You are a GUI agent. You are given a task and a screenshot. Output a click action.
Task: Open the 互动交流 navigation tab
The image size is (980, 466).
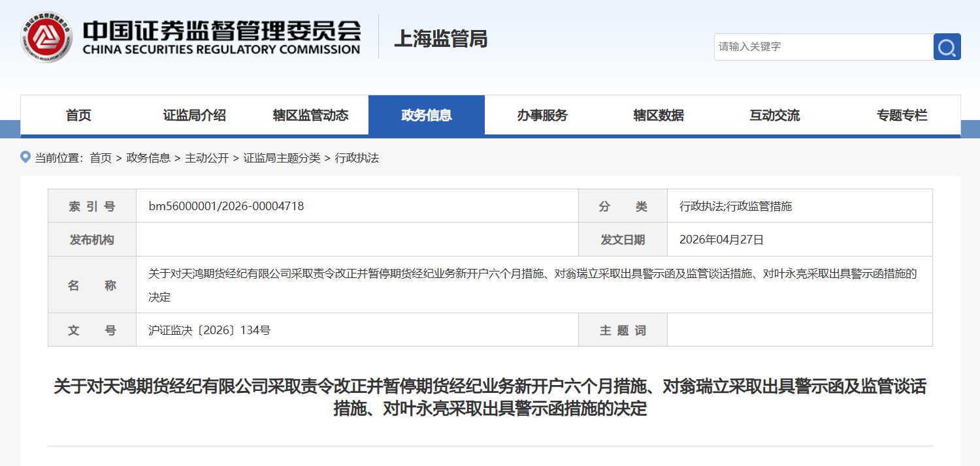coord(774,116)
